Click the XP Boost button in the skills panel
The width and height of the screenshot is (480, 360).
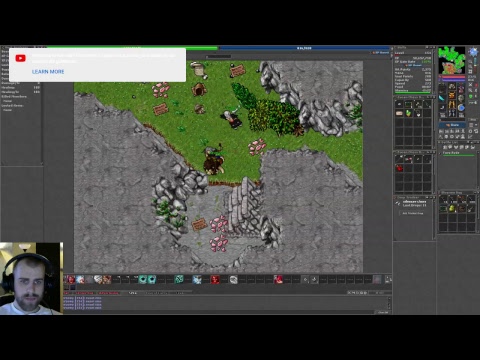tap(413, 65)
